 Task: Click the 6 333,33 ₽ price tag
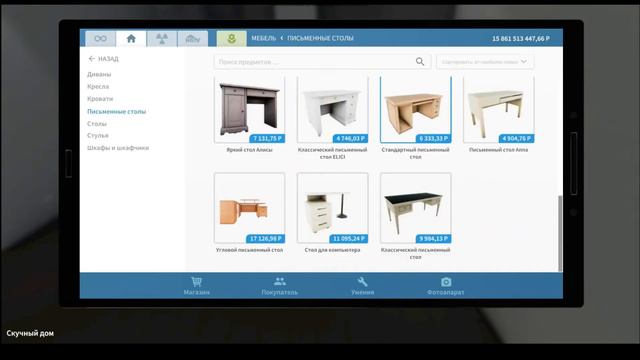(x=433, y=138)
